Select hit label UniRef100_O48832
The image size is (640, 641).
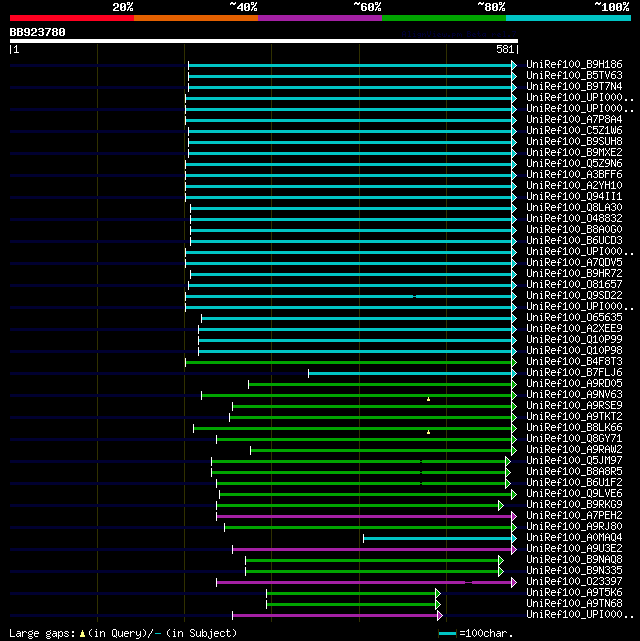coord(574,219)
